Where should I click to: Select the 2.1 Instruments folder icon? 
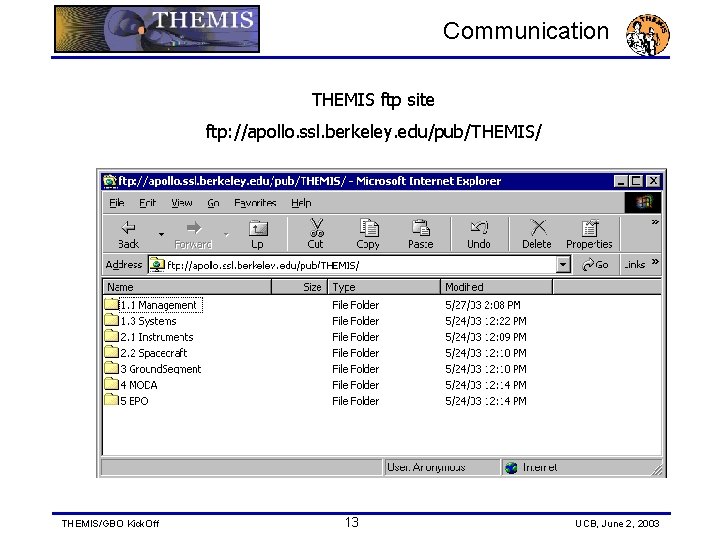111,336
